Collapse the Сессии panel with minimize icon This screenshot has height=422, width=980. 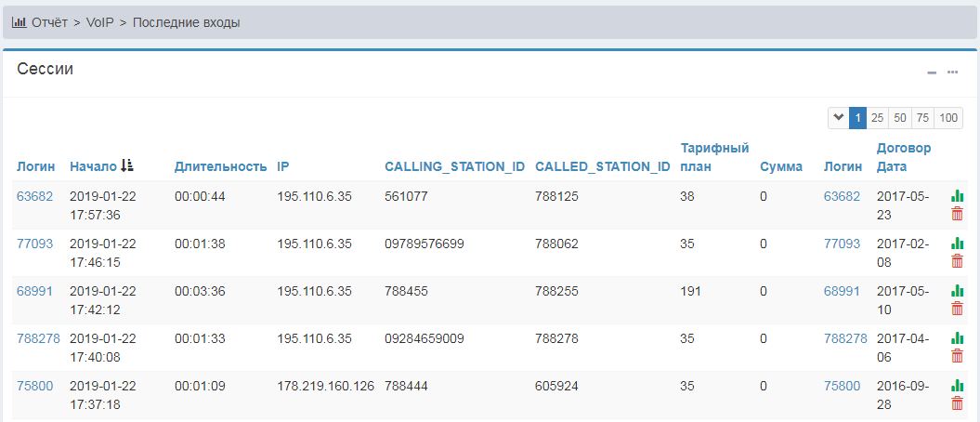[932, 73]
